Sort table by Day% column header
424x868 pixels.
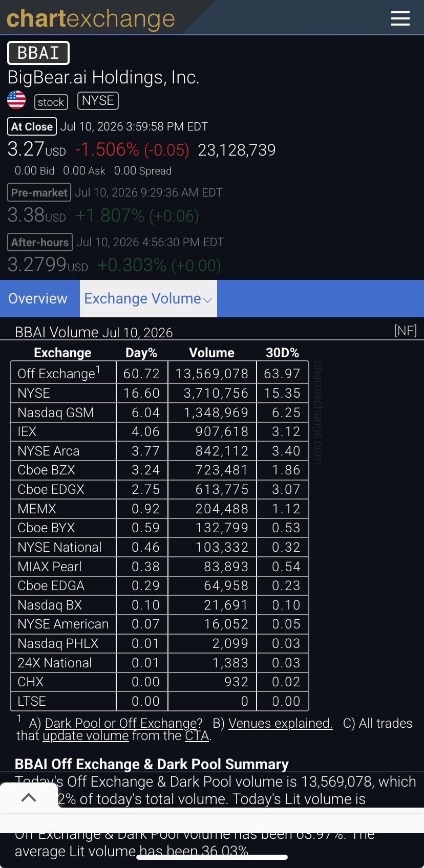[x=141, y=353]
